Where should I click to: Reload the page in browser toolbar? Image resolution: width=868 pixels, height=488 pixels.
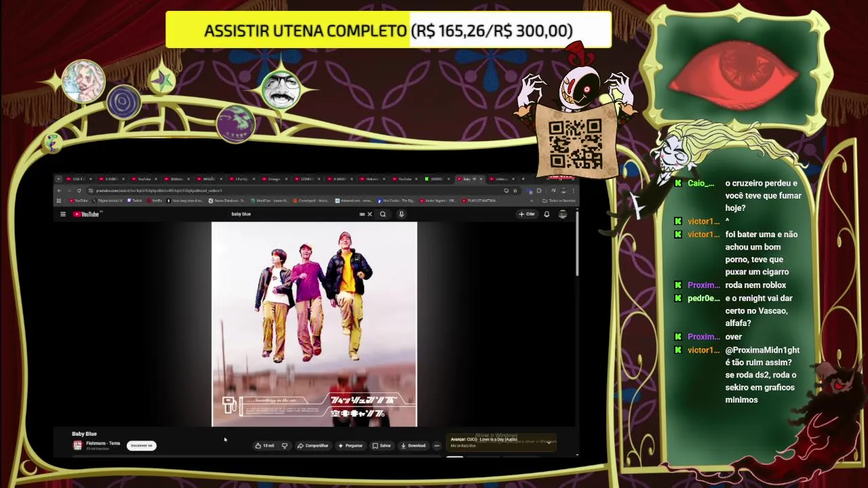(x=79, y=190)
